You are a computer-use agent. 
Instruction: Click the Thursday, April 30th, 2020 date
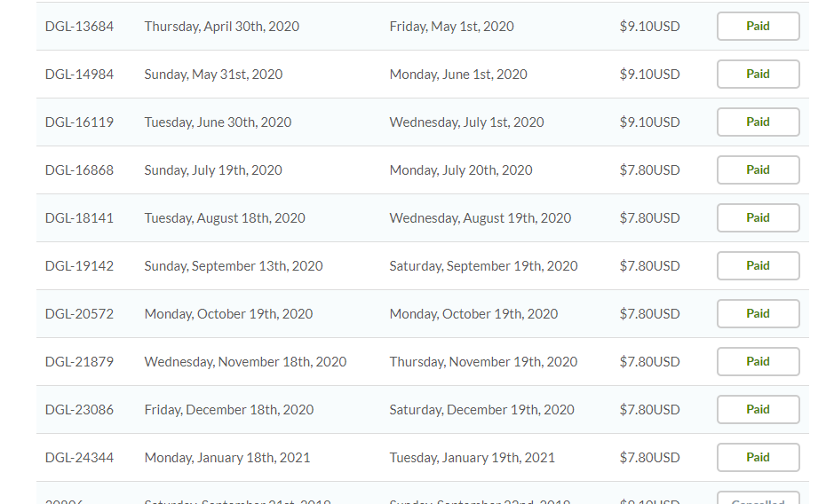tap(222, 27)
